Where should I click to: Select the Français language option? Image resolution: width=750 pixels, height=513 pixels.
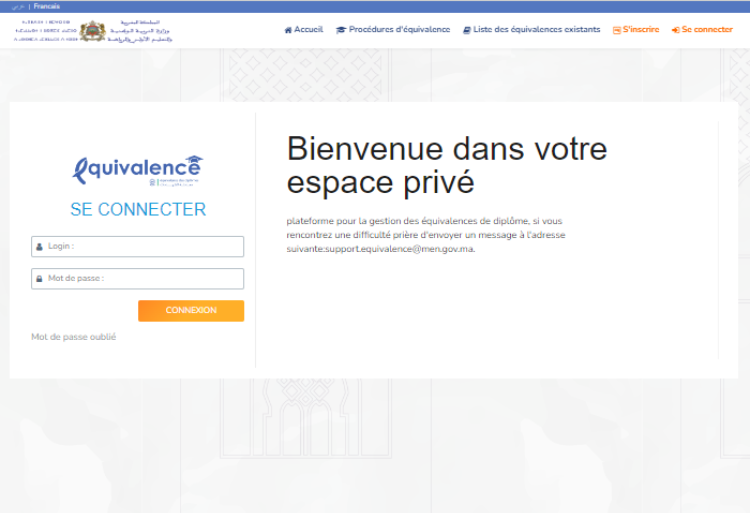pyautogui.click(x=47, y=6)
